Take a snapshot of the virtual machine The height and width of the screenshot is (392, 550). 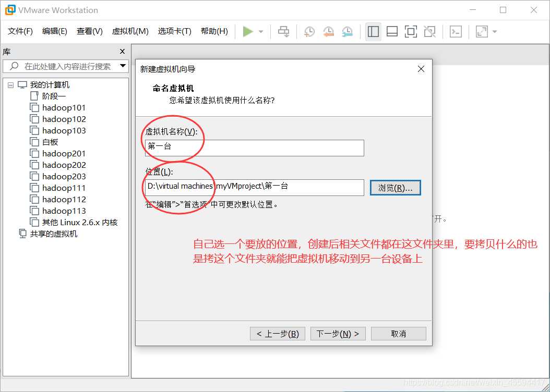click(309, 31)
